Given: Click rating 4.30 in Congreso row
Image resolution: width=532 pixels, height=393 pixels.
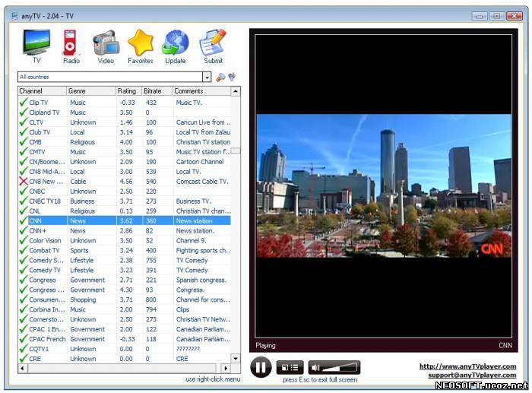Looking at the screenshot, I should (126, 290).
